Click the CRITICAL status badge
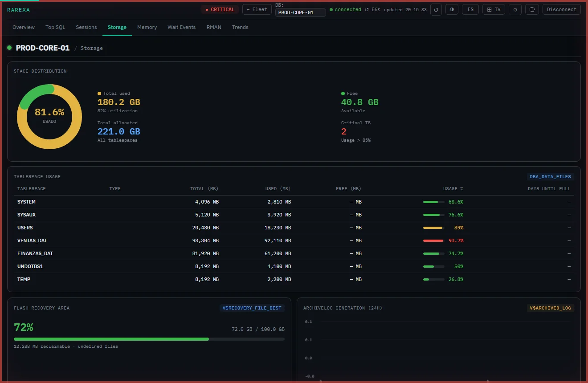 (x=219, y=9)
